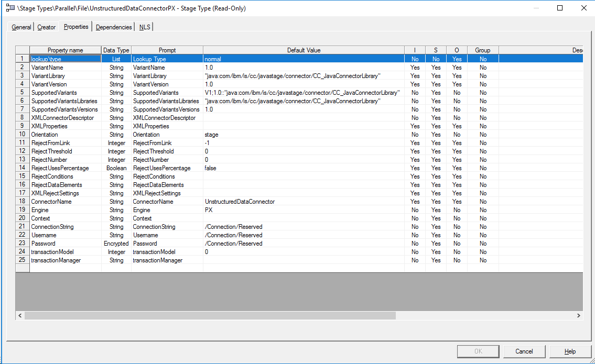The width and height of the screenshot is (595, 364).
Task: Open the Dependencies tab
Action: (x=114, y=27)
